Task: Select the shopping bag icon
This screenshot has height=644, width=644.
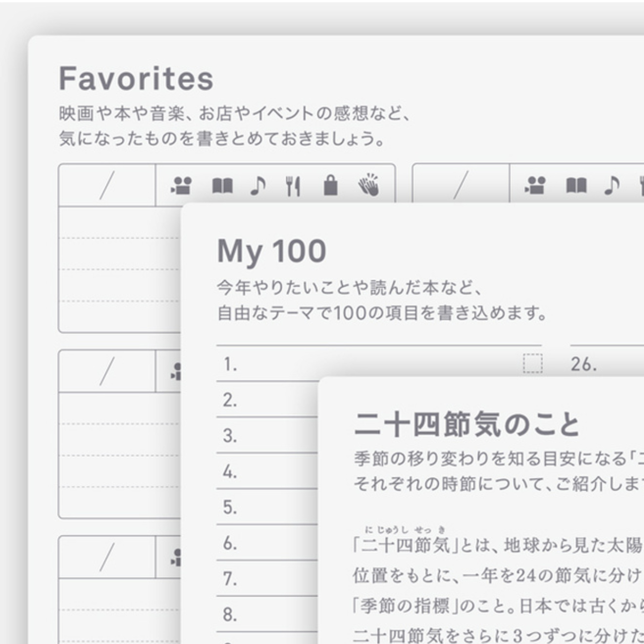Action: click(x=331, y=185)
